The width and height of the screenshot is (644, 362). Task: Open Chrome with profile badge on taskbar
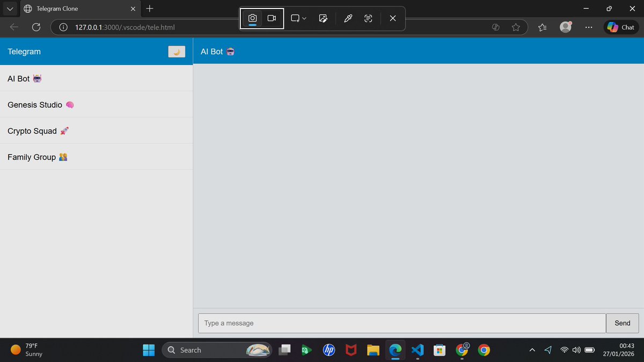[x=462, y=350]
